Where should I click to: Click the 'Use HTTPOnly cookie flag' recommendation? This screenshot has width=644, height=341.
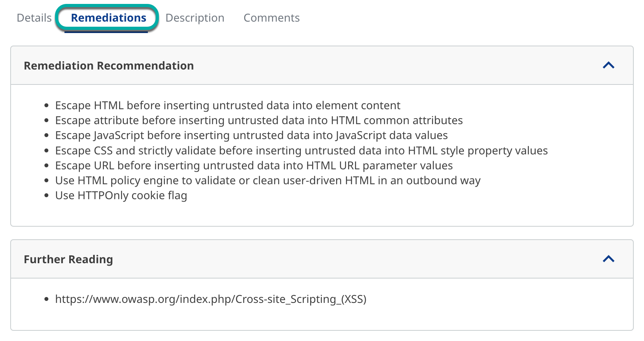[121, 196]
